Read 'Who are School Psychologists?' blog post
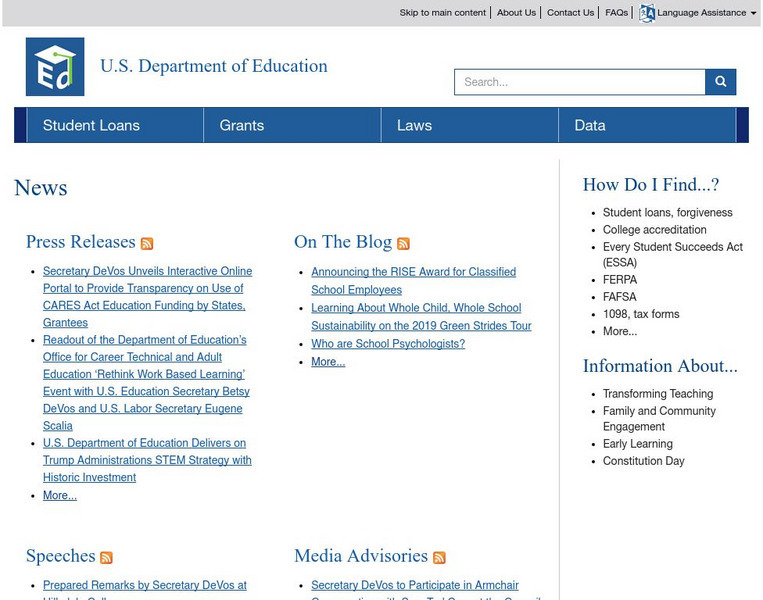 point(388,344)
